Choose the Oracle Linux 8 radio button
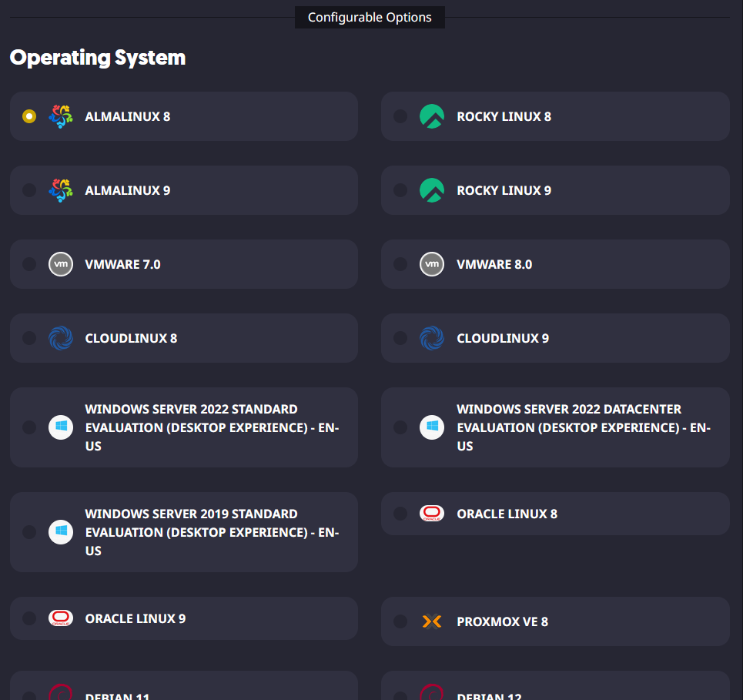This screenshot has width=743, height=700. click(400, 514)
